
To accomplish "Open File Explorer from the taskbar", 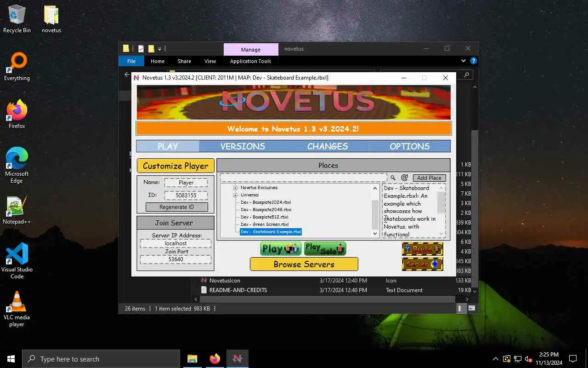I will 192,359.
